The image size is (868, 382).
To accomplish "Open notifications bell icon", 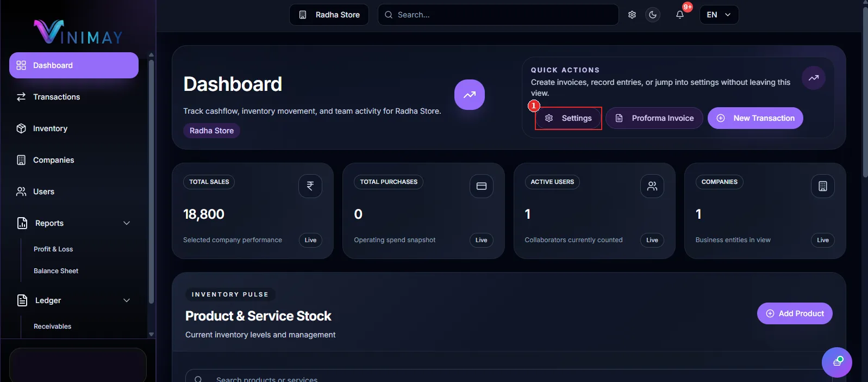I will [x=680, y=15].
